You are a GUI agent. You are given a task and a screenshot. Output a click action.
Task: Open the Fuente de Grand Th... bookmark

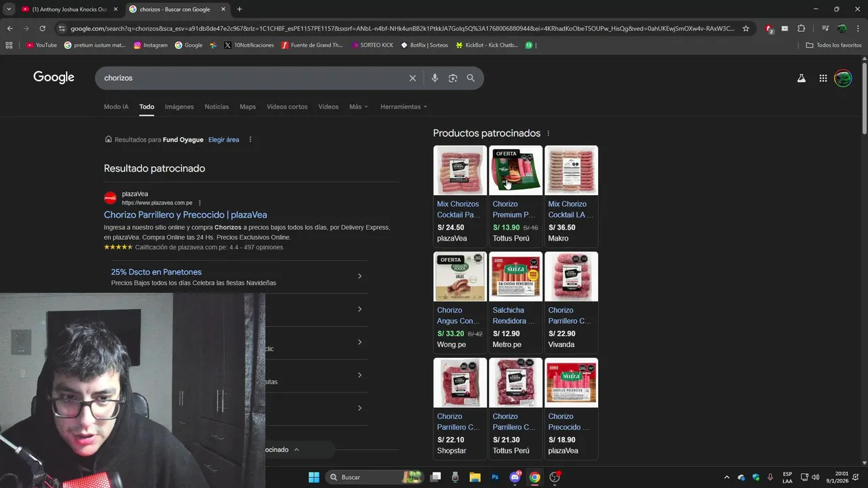(x=312, y=45)
